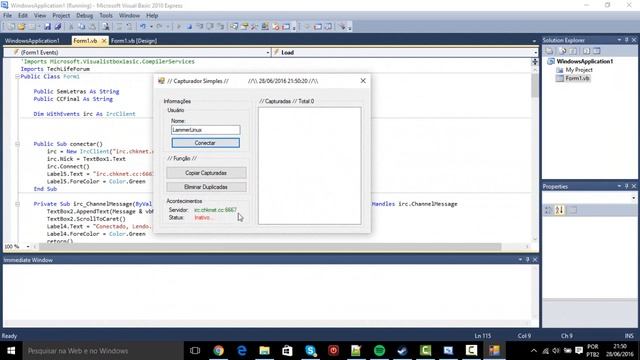Switch to WindowsApplication1 tab
Screen dimensions: 640x360
coord(32,41)
